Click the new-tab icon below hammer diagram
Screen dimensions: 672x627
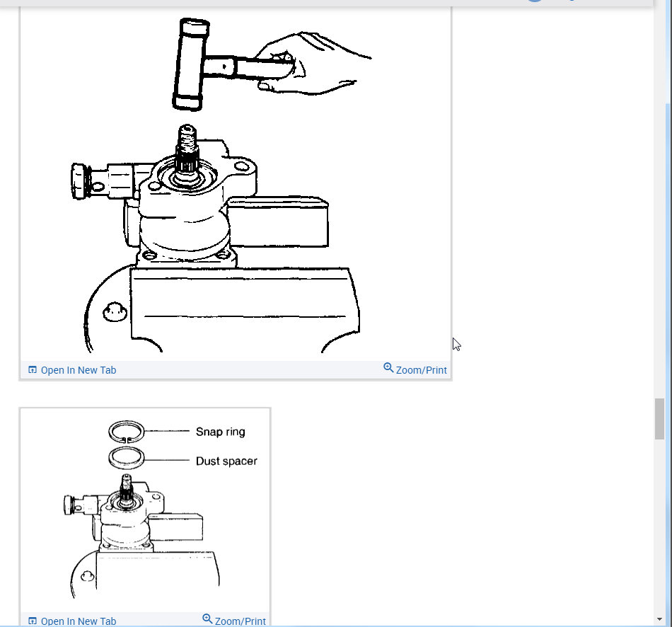pos(33,369)
